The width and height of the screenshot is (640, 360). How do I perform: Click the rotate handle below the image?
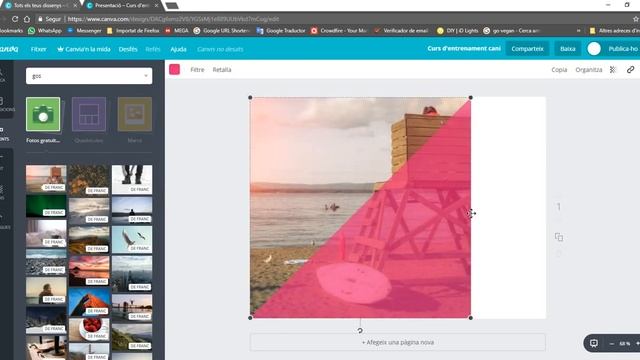360,331
